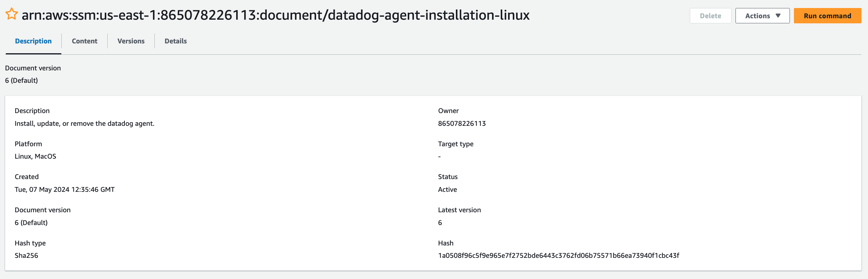Open the Versions tab
868x279 pixels.
(x=131, y=41)
